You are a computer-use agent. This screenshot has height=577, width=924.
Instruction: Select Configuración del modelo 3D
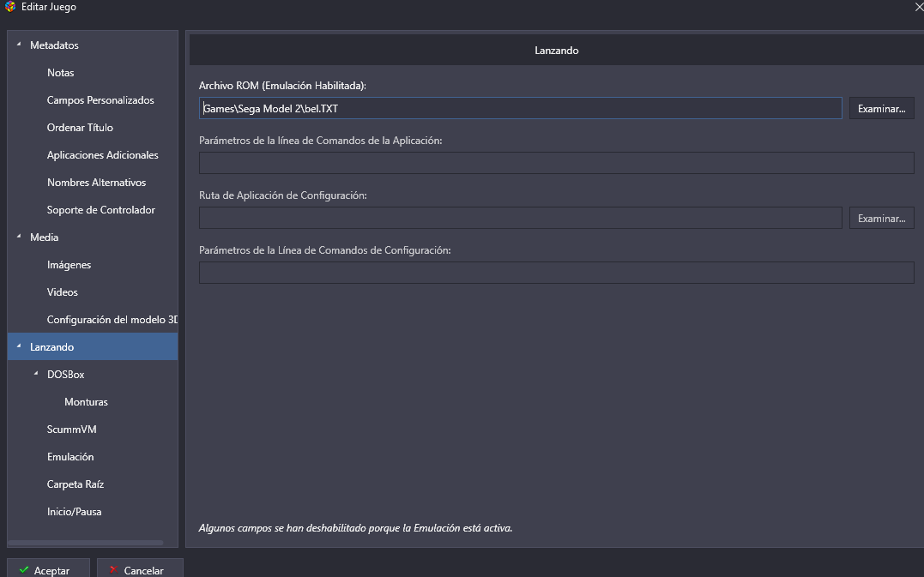tap(112, 320)
